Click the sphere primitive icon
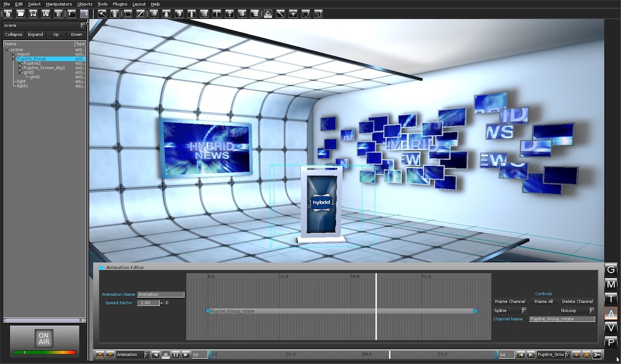Viewport: 621px width, 364px height. pos(153,14)
